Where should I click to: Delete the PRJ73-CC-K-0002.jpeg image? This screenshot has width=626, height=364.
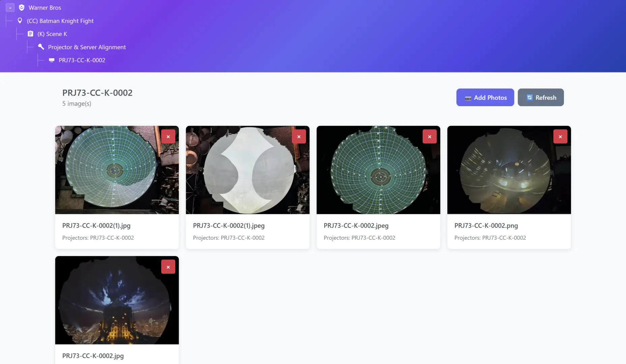tap(429, 136)
